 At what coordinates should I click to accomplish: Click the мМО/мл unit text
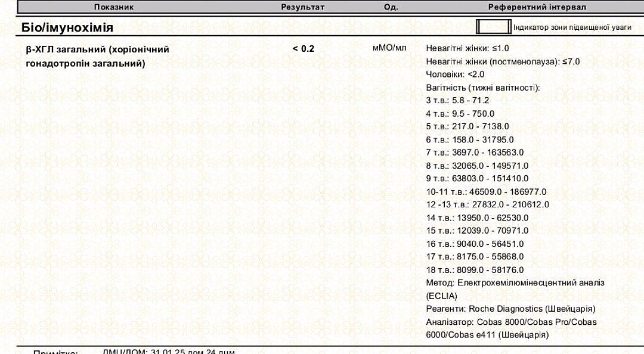point(389,48)
